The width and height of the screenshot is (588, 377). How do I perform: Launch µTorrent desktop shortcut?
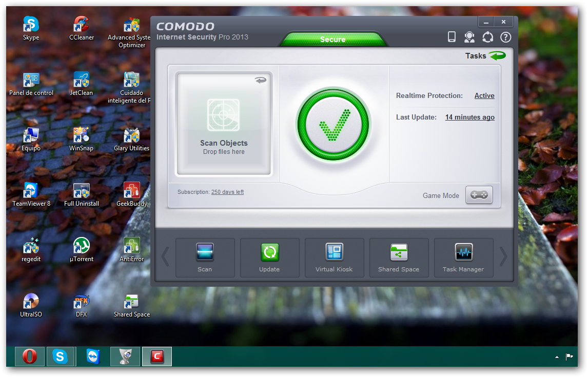point(82,250)
